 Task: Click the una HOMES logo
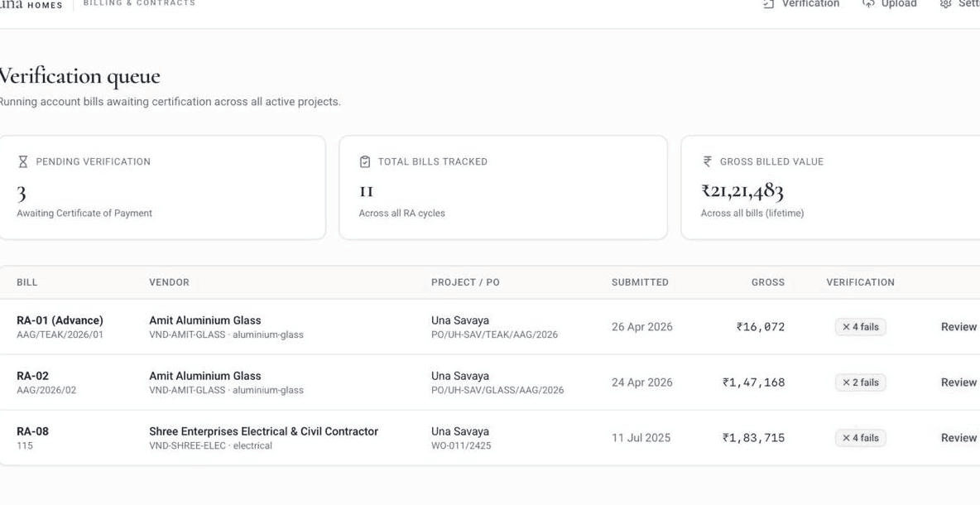pos(31,4)
